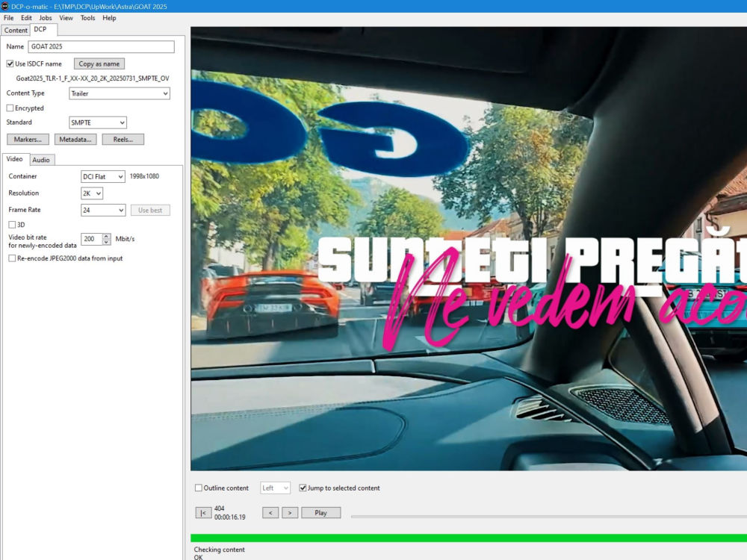Switch to the Audio tab
Viewport: 747px width, 560px height.
pyautogui.click(x=41, y=160)
